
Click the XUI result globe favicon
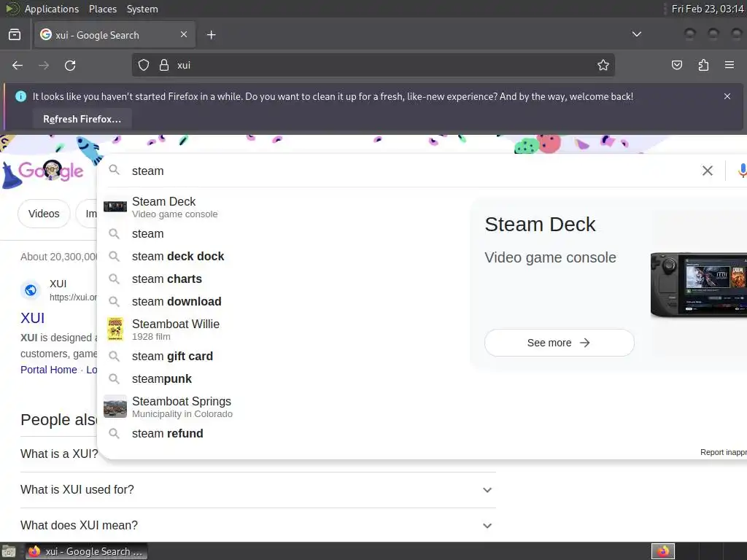(x=31, y=290)
